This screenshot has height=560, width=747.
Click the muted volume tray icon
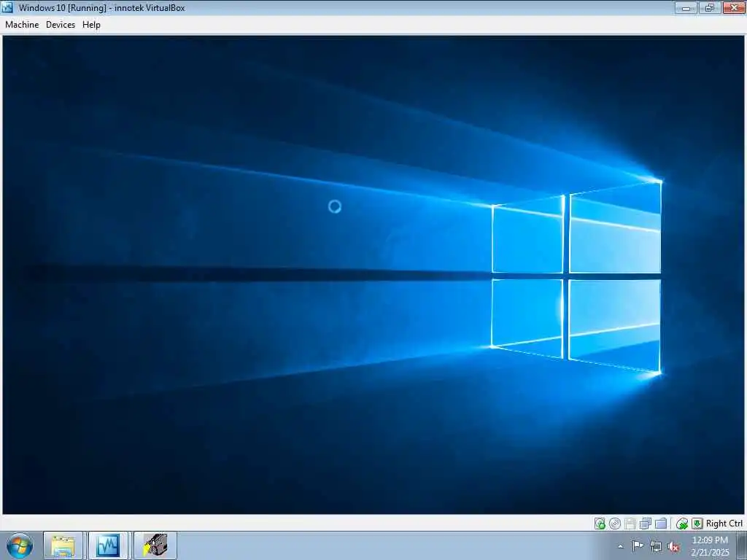673,546
